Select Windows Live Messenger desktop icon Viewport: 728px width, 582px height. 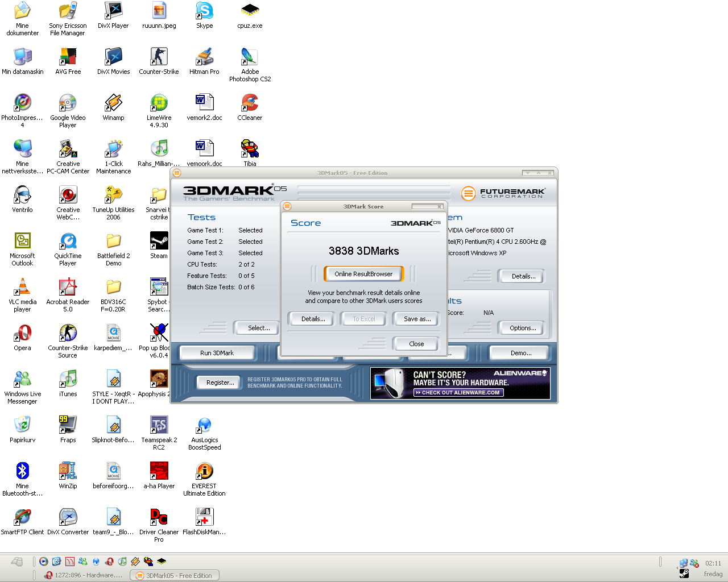[x=22, y=388]
